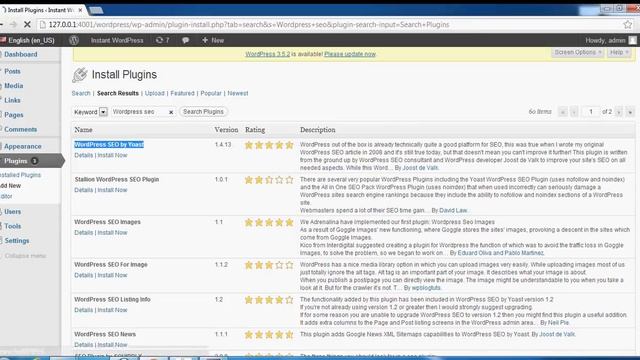The height and width of the screenshot is (360, 640).
Task: Click the Search Plugins button
Action: click(x=203, y=111)
